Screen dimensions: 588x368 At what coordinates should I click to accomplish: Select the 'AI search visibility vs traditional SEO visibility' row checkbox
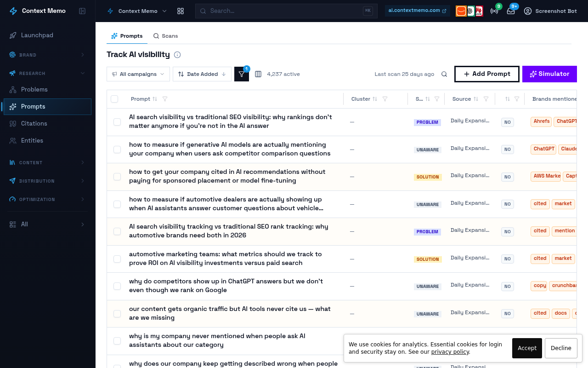coord(117,122)
